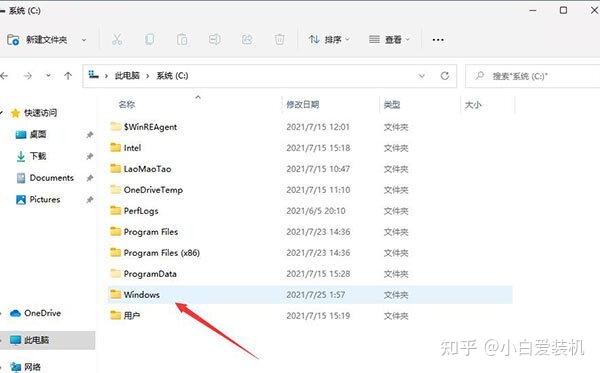Image resolution: width=600 pixels, height=373 pixels.
Task: Click the 搜索"系统 (C:)" search box
Action: pyautogui.click(x=534, y=76)
